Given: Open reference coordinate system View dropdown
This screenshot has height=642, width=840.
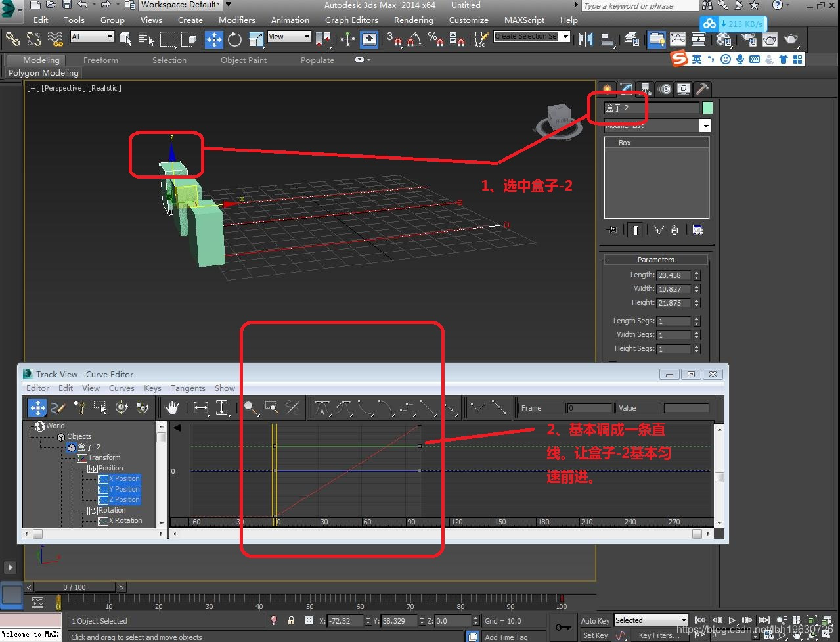Looking at the screenshot, I should pos(289,37).
